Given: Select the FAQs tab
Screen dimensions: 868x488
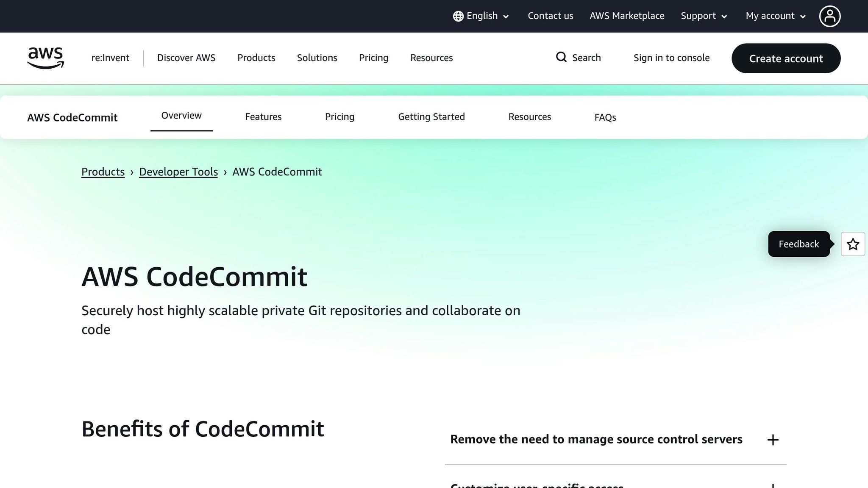Looking at the screenshot, I should point(605,117).
